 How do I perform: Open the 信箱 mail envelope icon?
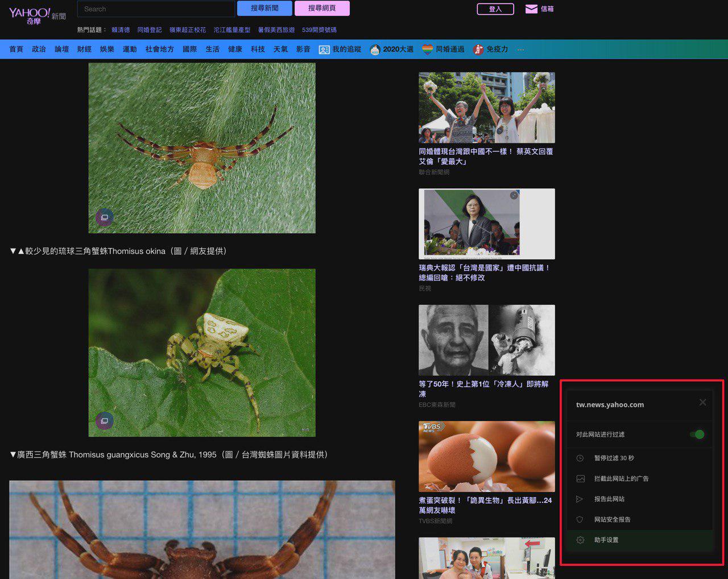pyautogui.click(x=531, y=9)
